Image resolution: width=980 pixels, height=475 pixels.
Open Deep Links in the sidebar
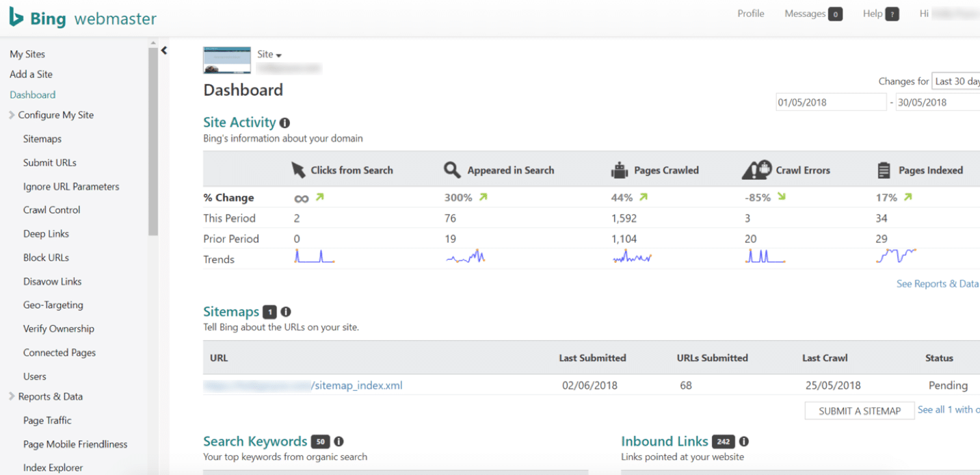point(46,234)
